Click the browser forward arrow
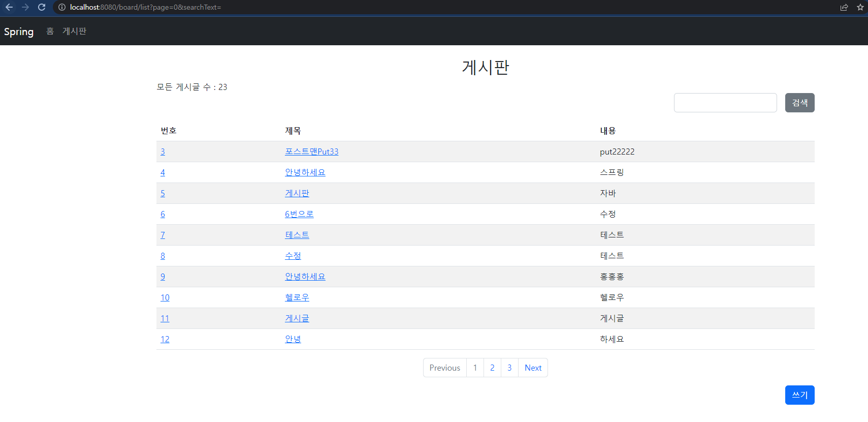Image resolution: width=868 pixels, height=422 pixels. pos(25,7)
